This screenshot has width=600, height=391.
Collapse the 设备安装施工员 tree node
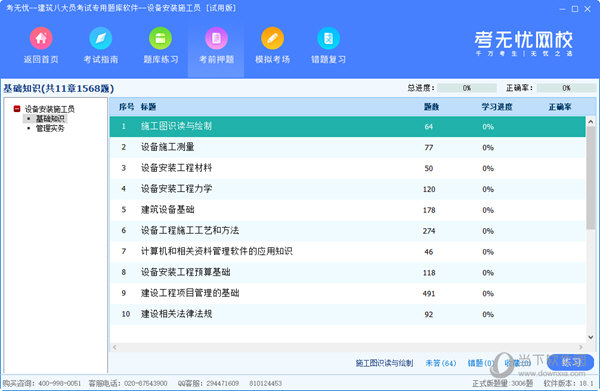(x=17, y=109)
